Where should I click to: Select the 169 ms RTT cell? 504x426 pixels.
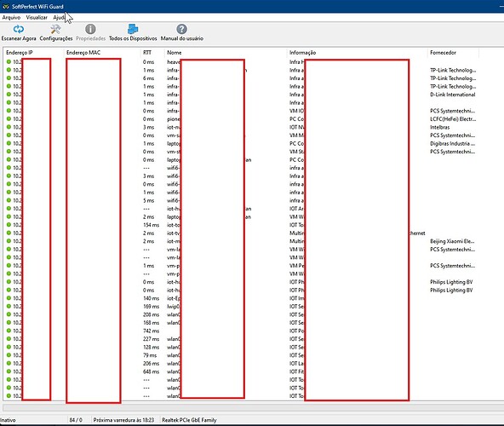[151, 307]
